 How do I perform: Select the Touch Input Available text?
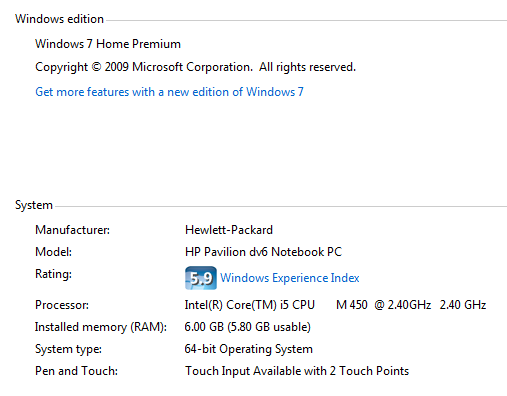(297, 371)
